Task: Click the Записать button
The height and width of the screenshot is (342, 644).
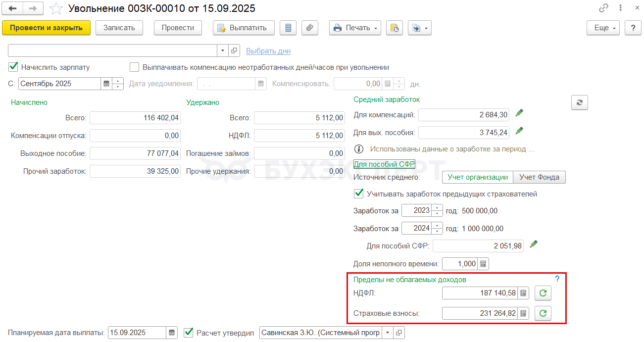Action: [x=119, y=28]
